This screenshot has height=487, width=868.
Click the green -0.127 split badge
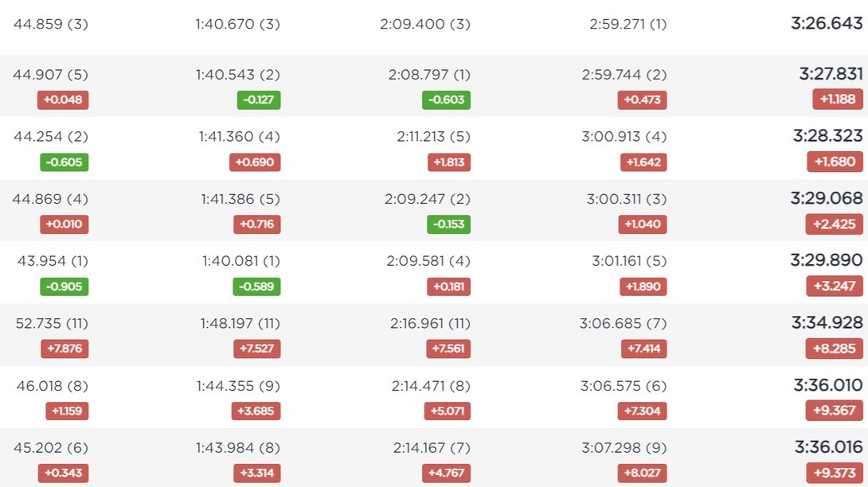click(259, 100)
